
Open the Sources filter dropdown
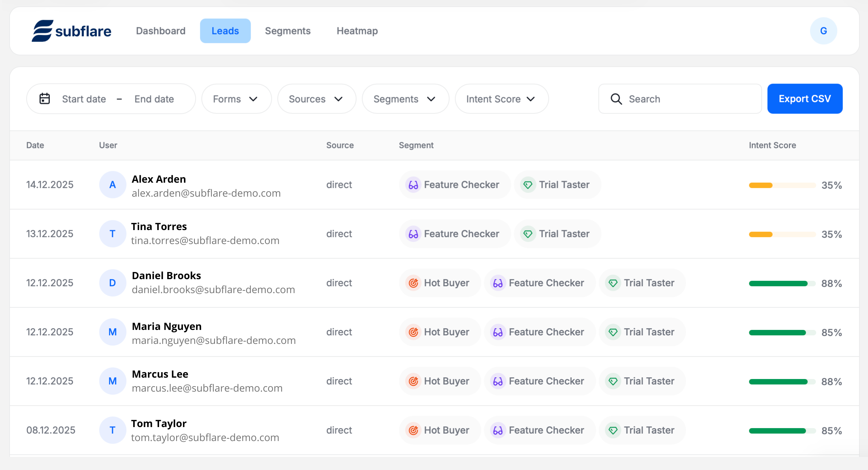(x=316, y=99)
